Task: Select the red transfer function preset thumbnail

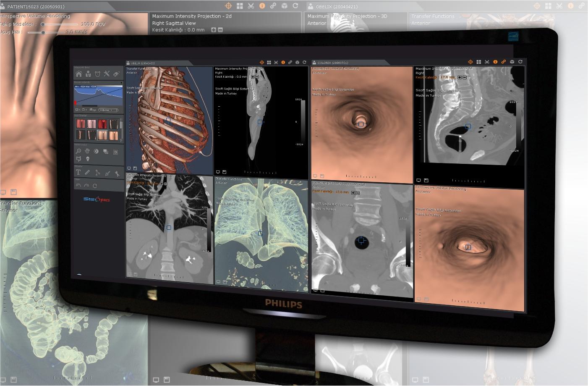Action: [x=102, y=124]
